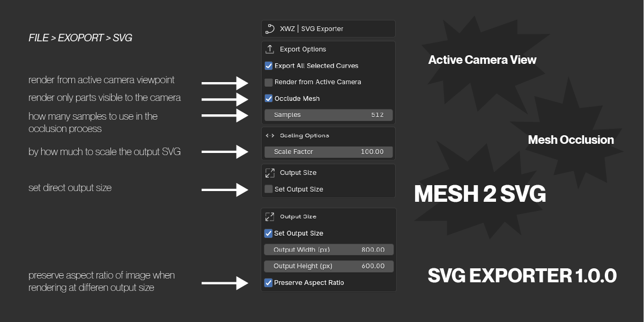Viewport: 644px width, 322px height.
Task: Uncheck Export All Selected Curves
Action: tap(268, 65)
